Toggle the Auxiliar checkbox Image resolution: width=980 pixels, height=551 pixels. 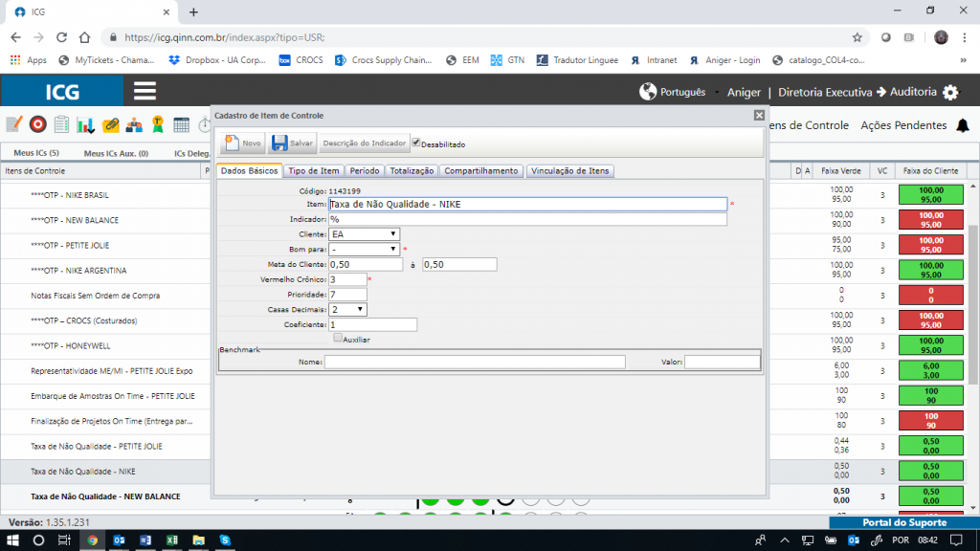[x=338, y=338]
